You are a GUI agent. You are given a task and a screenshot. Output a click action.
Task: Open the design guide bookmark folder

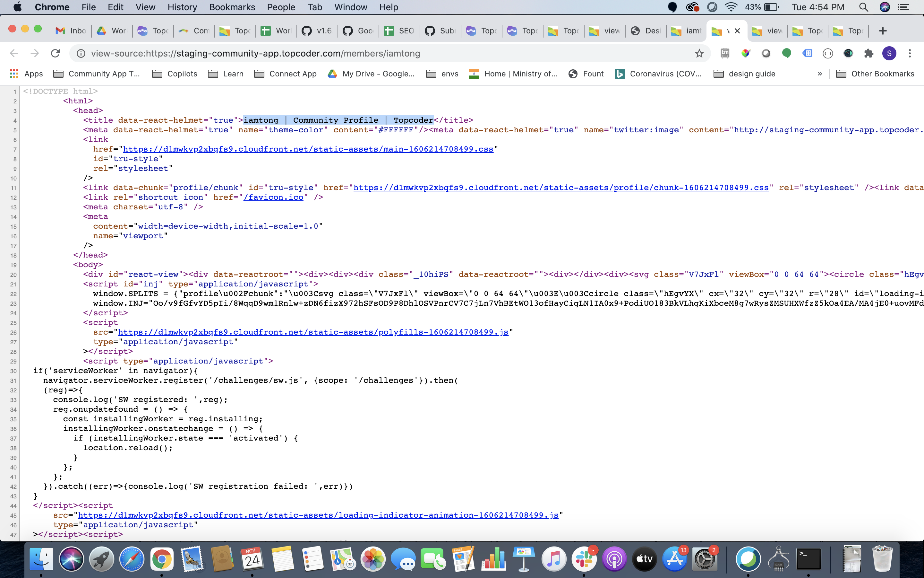(x=744, y=74)
